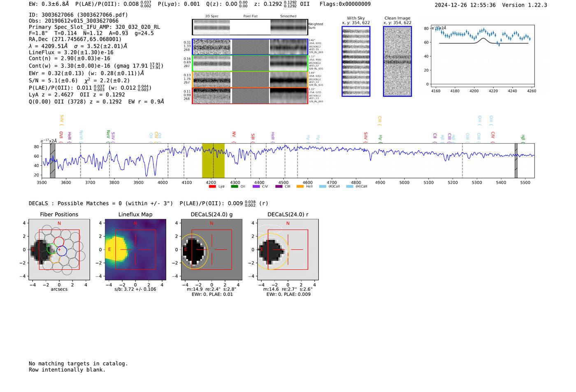Select the DECaLS(24.0) g image
This screenshot has width=576, height=392.
pyautogui.click(x=211, y=250)
